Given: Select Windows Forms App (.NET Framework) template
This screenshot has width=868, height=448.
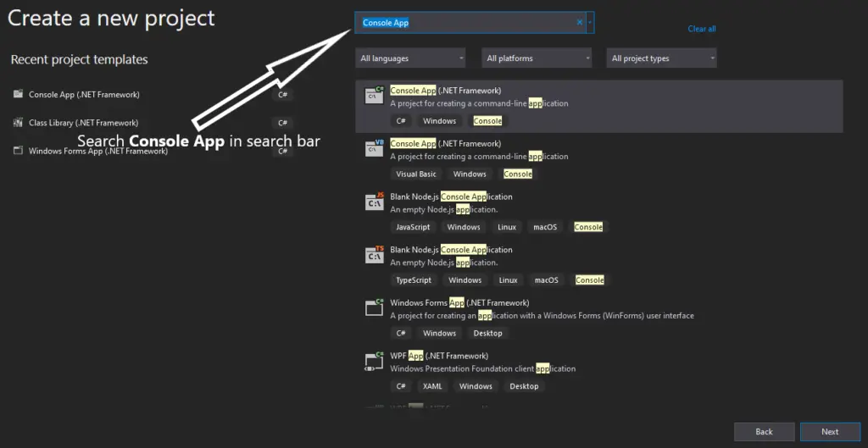Looking at the screenshot, I should (x=599, y=318).
